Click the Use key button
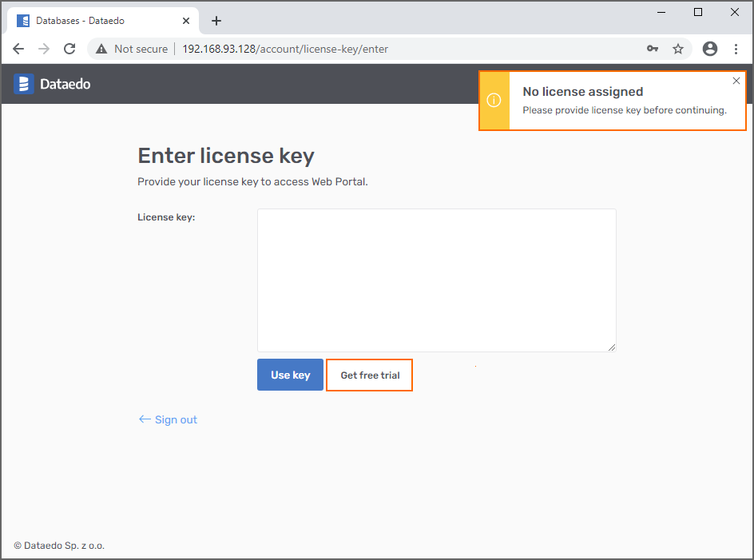Viewport: 754px width, 560px height. (290, 375)
